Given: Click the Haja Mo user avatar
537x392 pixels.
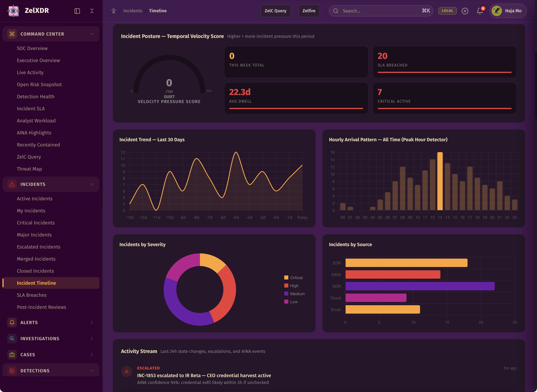Looking at the screenshot, I should coord(497,11).
